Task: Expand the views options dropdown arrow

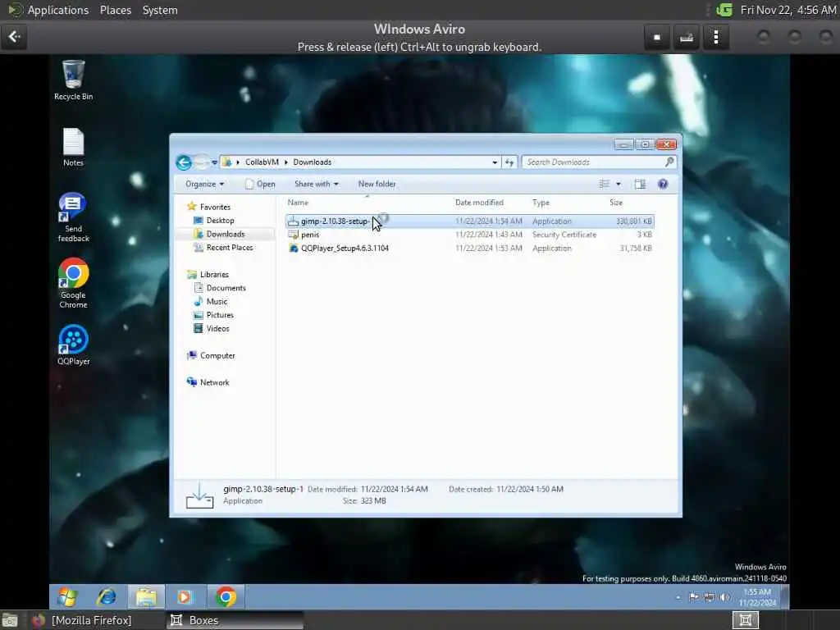Action: 619,184
